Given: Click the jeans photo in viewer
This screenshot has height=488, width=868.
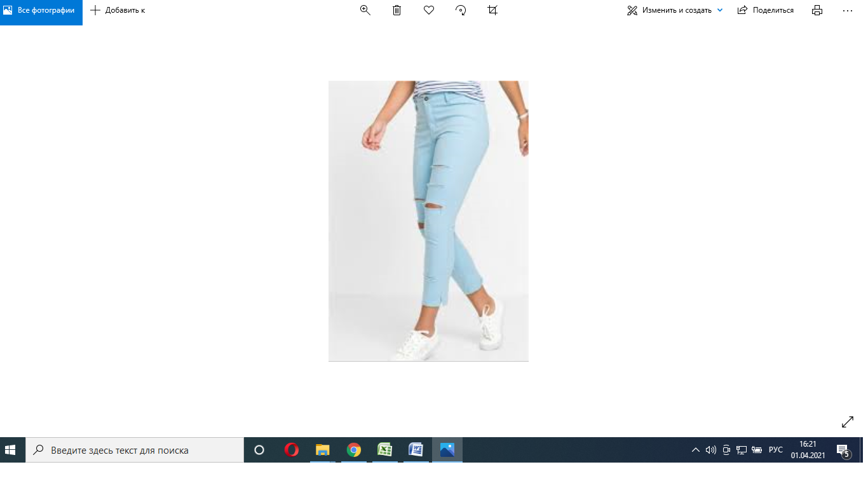Looking at the screenshot, I should [428, 220].
